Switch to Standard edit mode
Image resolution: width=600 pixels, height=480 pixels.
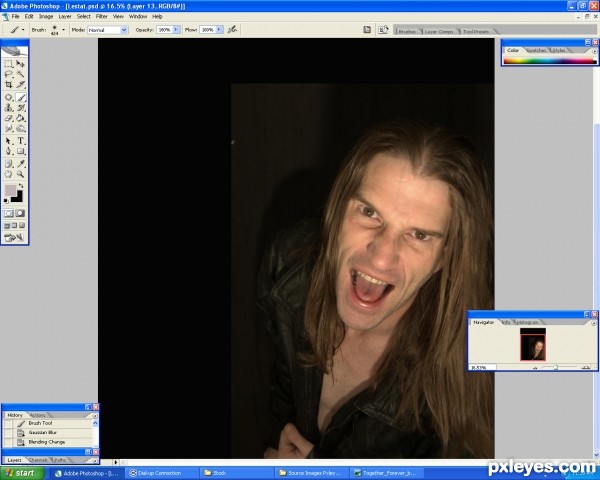pos(8,213)
